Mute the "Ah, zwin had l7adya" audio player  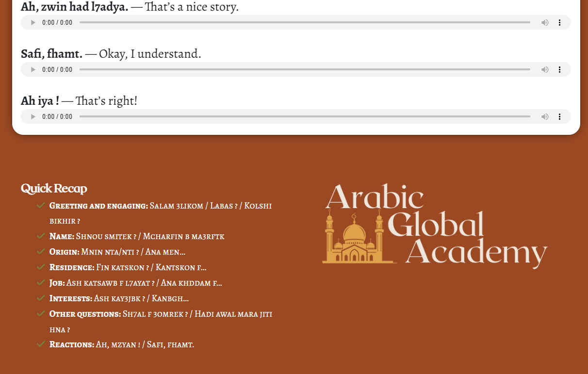pos(545,23)
